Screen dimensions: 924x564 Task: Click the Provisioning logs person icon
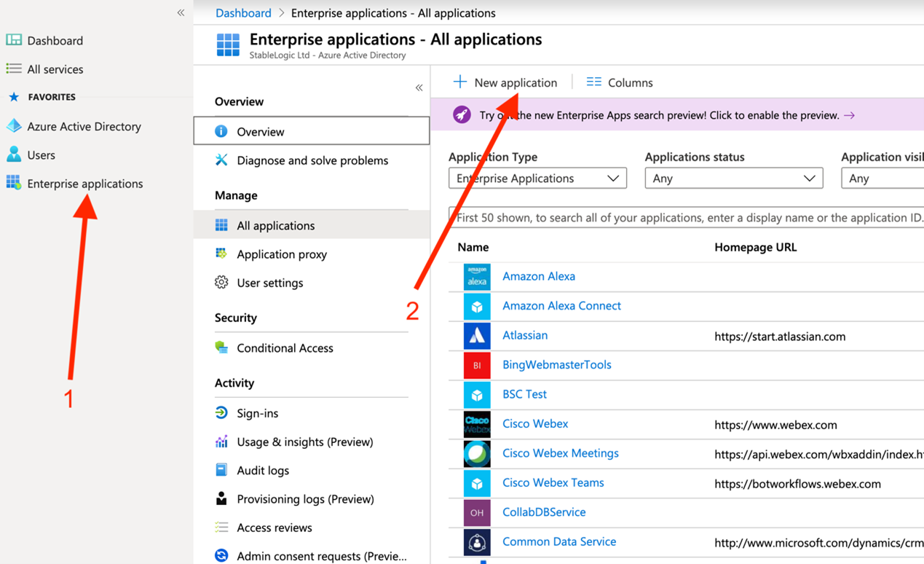coord(221,498)
